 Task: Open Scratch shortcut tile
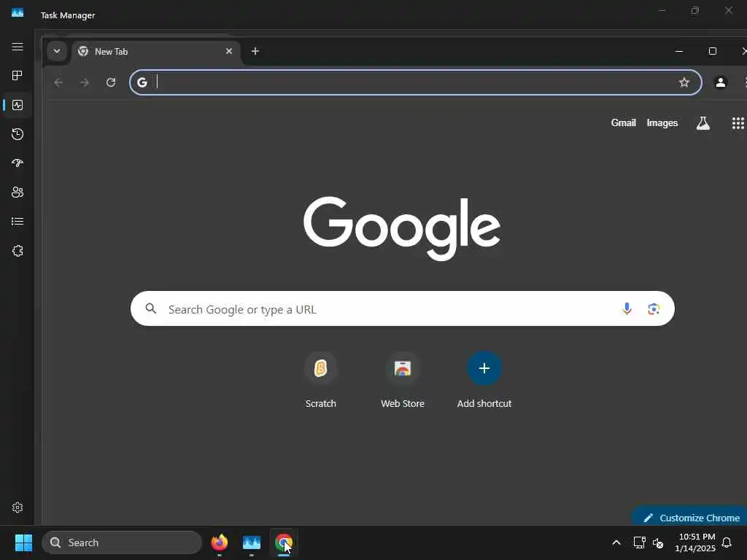(x=321, y=380)
